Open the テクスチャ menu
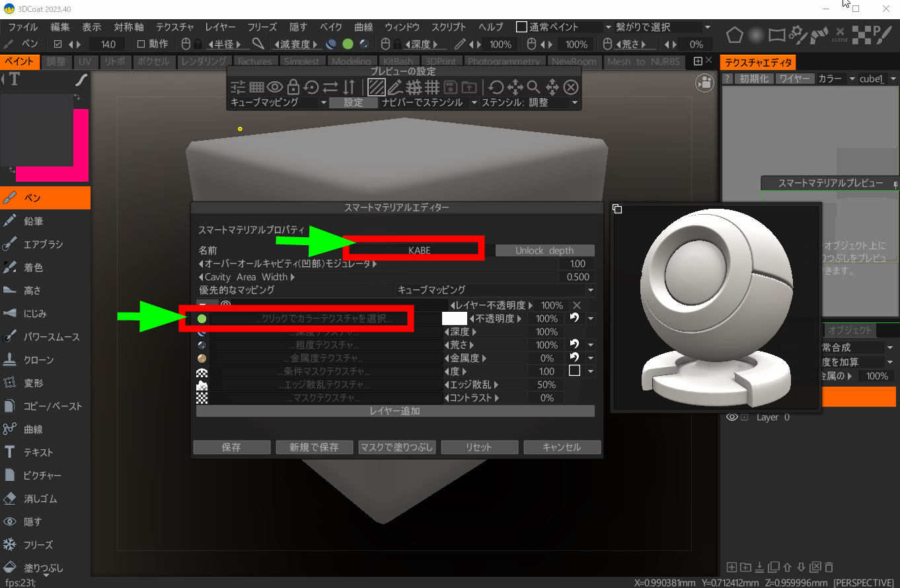The width and height of the screenshot is (900, 588). click(174, 27)
